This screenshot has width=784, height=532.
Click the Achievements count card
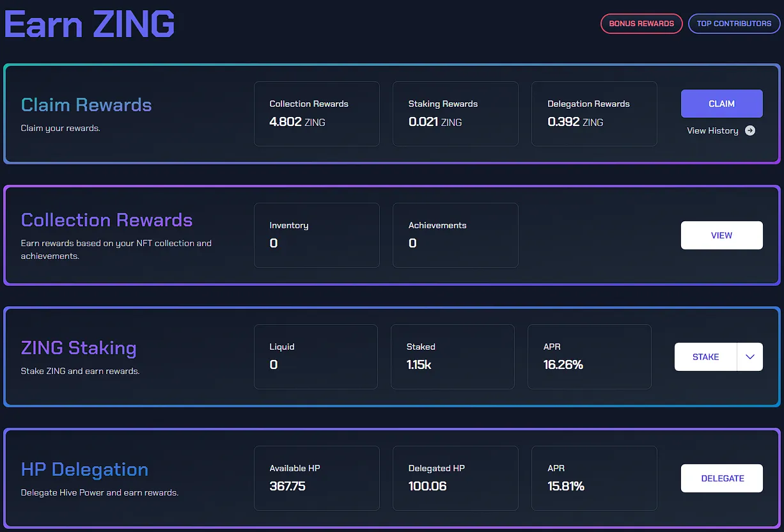[455, 235]
